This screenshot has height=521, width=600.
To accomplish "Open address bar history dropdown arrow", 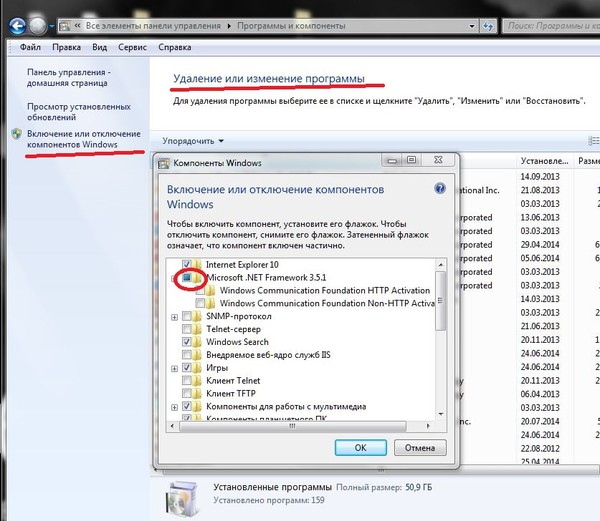I will click(x=472, y=26).
